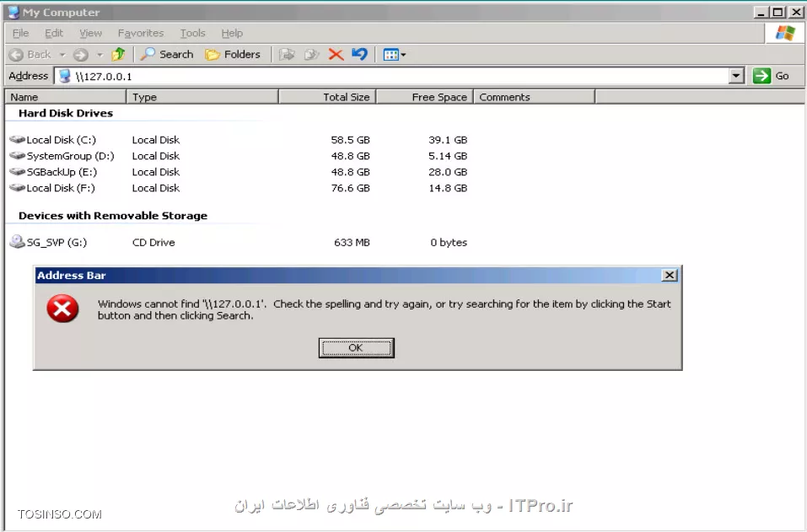The height and width of the screenshot is (532, 807).
Task: Select Local Disk (C:) drive icon
Action: coord(17,139)
